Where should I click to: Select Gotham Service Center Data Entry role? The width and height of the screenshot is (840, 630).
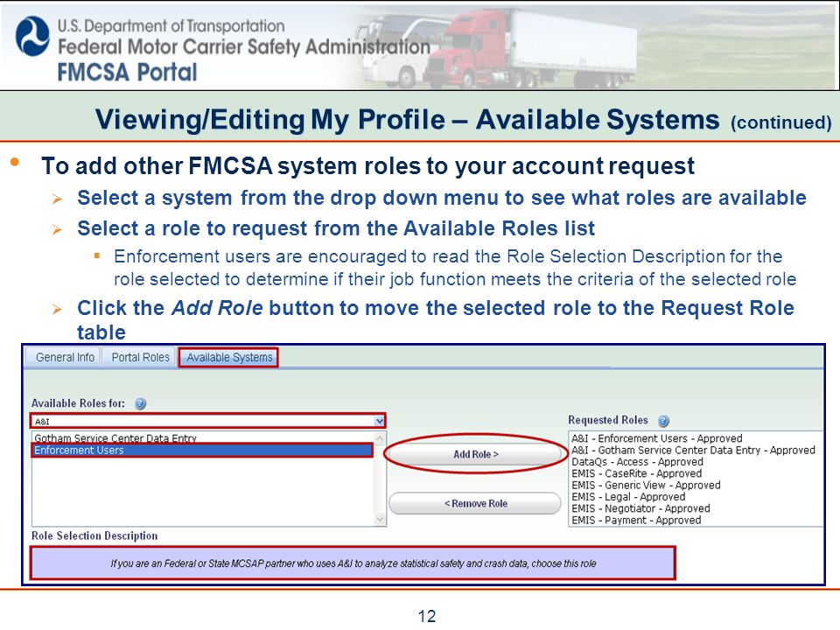click(x=115, y=437)
